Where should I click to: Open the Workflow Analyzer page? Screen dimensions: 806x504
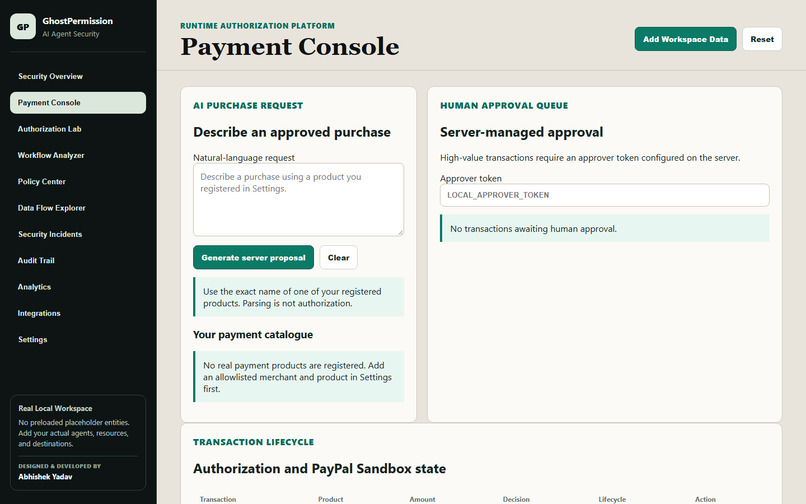tap(78, 155)
